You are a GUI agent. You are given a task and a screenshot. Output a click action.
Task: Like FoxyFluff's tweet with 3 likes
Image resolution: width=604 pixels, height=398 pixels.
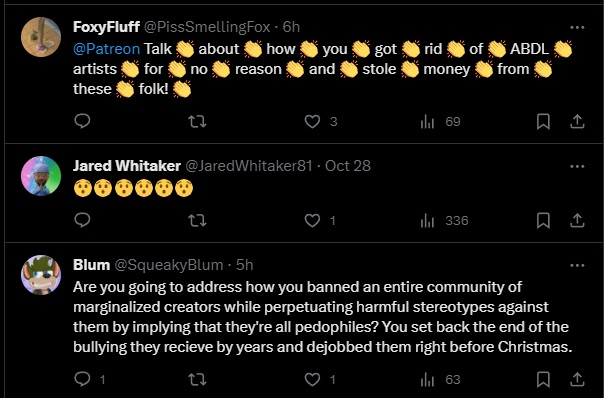click(320, 122)
